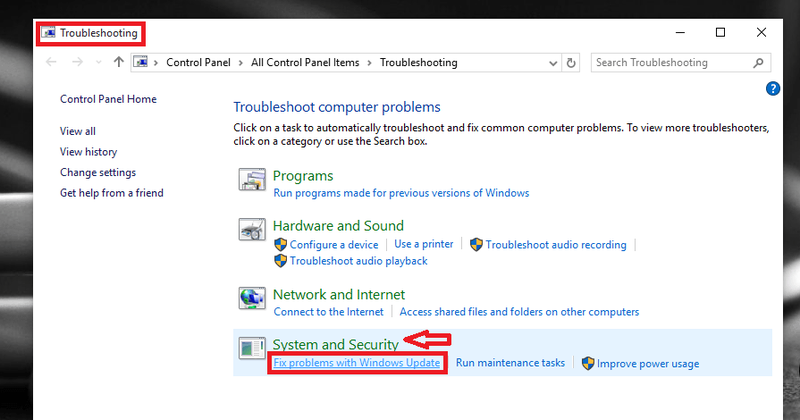Click the System and Security category icon

point(252,348)
